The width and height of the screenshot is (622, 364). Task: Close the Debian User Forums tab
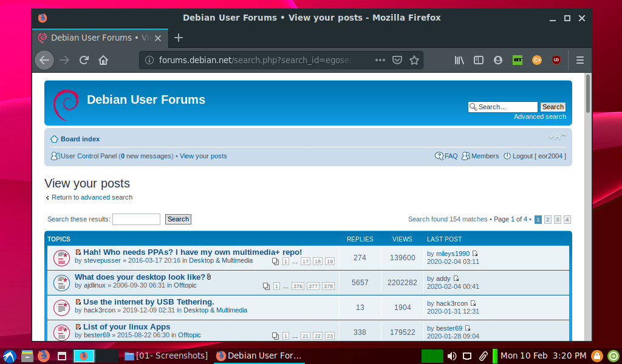click(158, 38)
